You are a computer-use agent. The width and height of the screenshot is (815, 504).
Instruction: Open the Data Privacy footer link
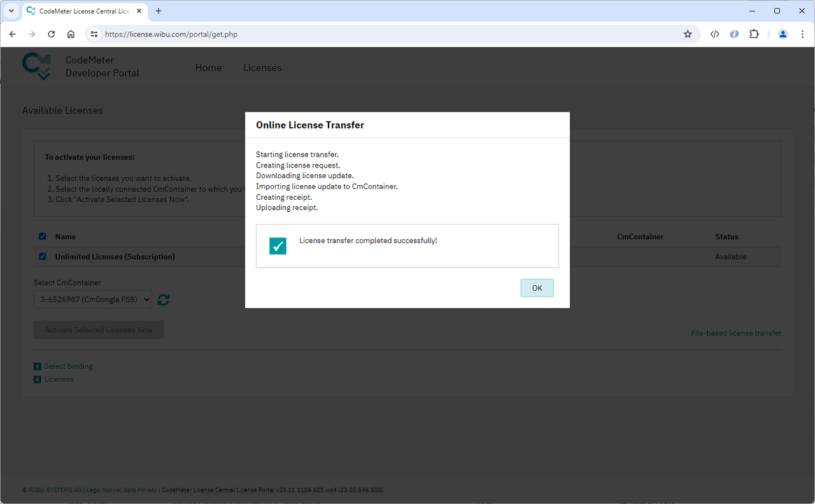coord(140,490)
